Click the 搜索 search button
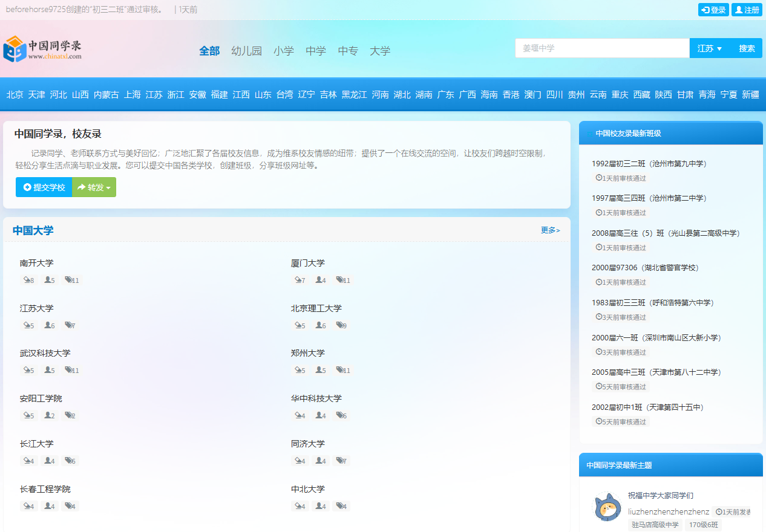Image resolution: width=766 pixels, height=532 pixels. [x=745, y=47]
